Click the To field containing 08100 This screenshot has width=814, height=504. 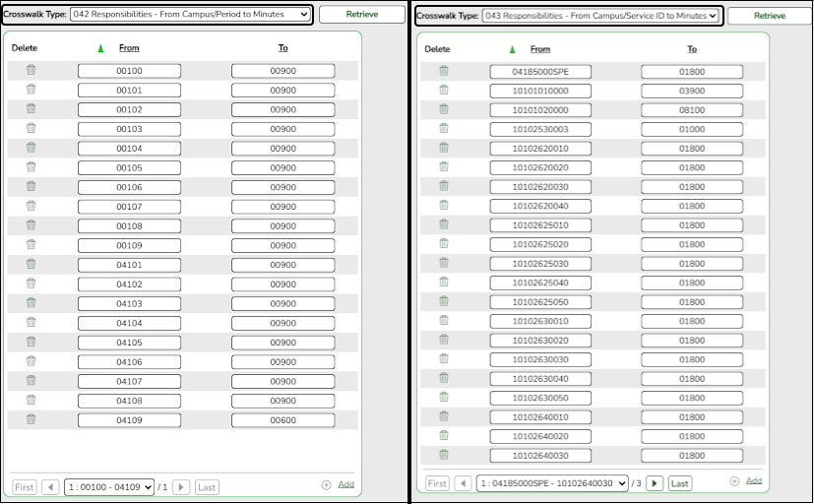(x=692, y=110)
